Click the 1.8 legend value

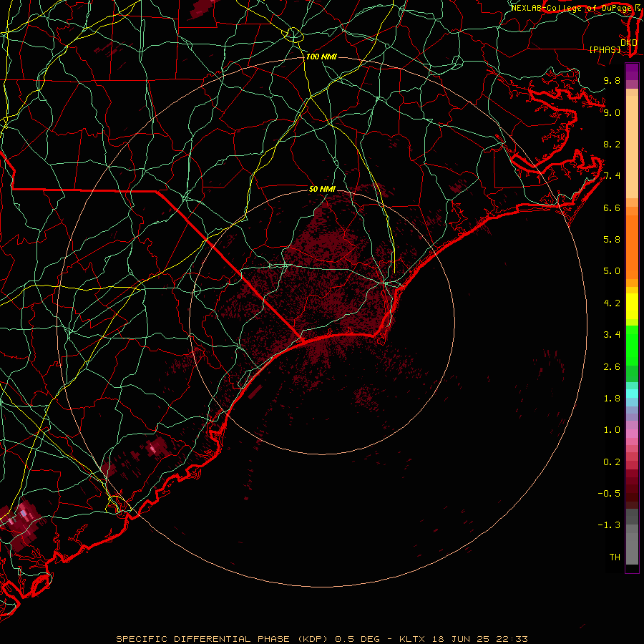(x=612, y=399)
